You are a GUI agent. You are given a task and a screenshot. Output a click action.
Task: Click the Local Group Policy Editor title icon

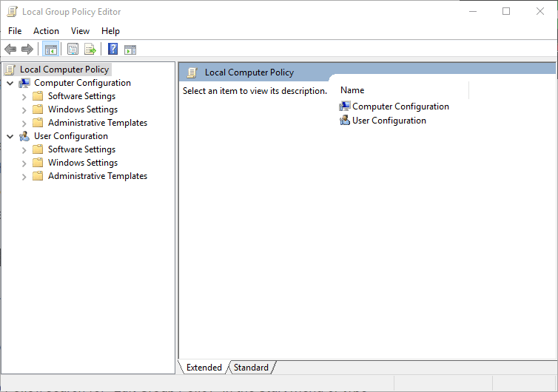(x=12, y=12)
